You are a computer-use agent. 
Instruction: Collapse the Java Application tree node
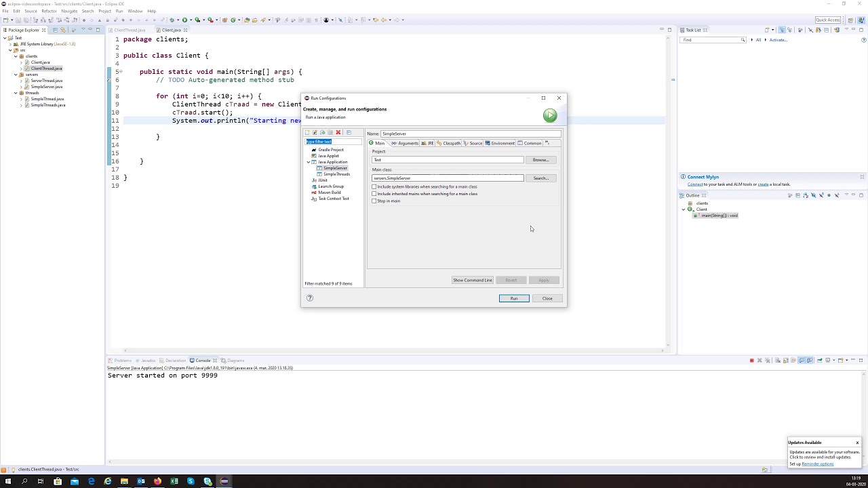point(309,162)
